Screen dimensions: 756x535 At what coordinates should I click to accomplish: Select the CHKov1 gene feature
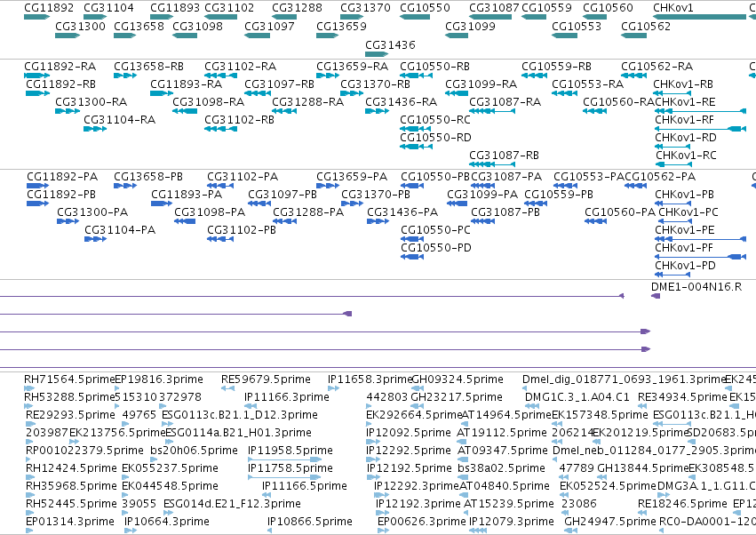(x=700, y=17)
